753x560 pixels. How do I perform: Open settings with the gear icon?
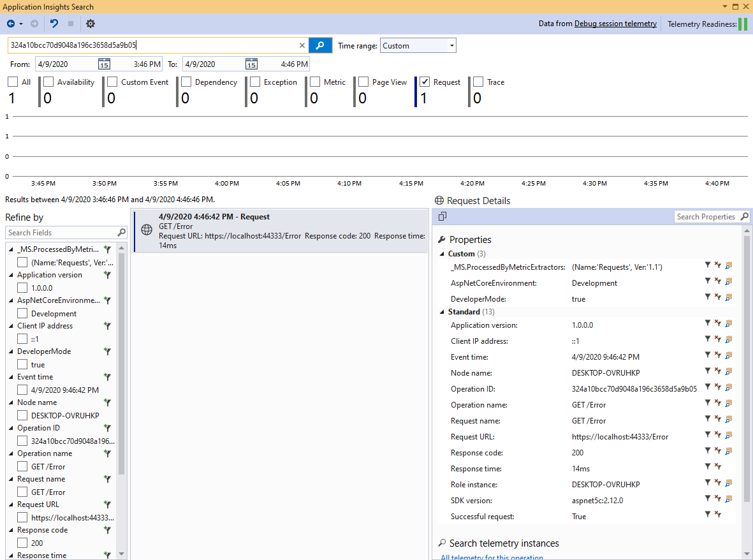tap(91, 24)
